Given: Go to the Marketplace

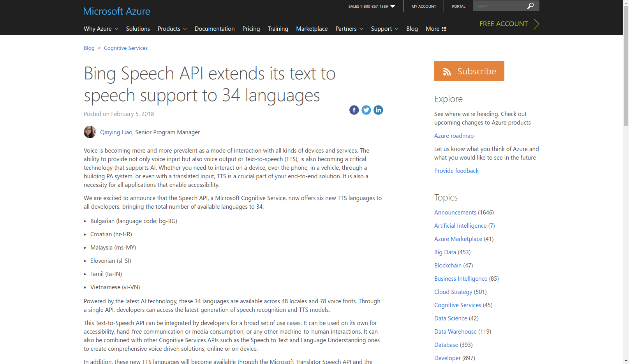Looking at the screenshot, I should 312,29.
